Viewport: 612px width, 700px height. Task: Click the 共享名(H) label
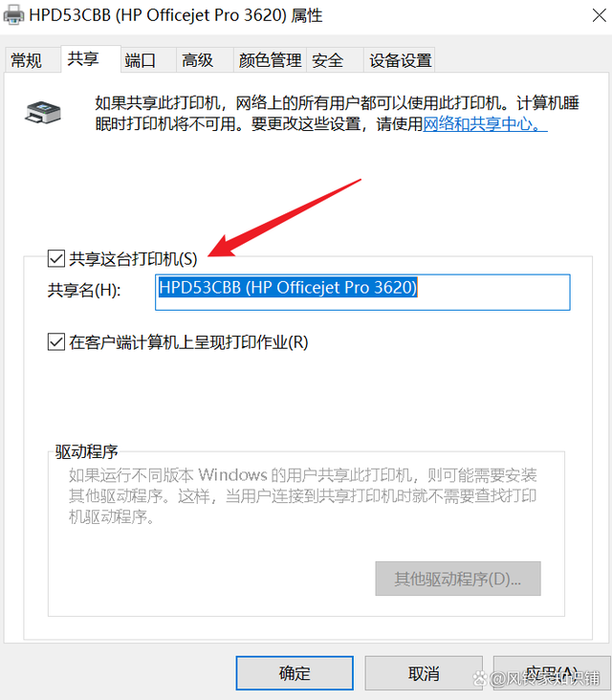[x=84, y=290]
